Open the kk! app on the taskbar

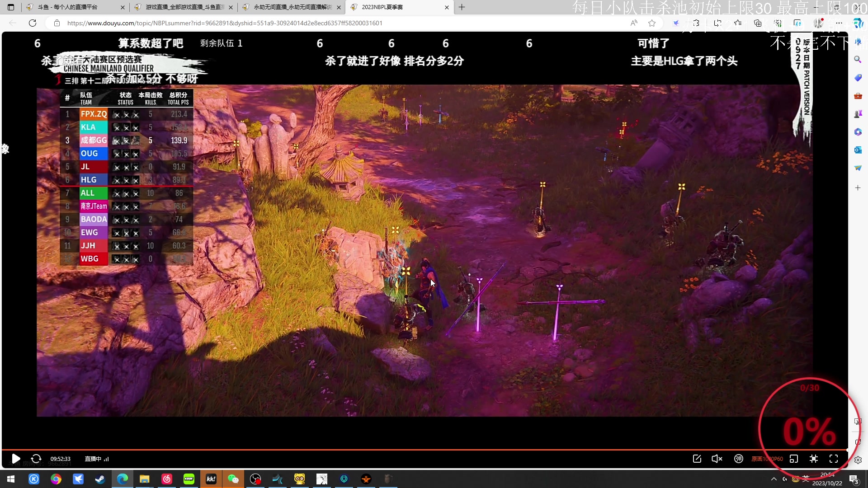211,479
